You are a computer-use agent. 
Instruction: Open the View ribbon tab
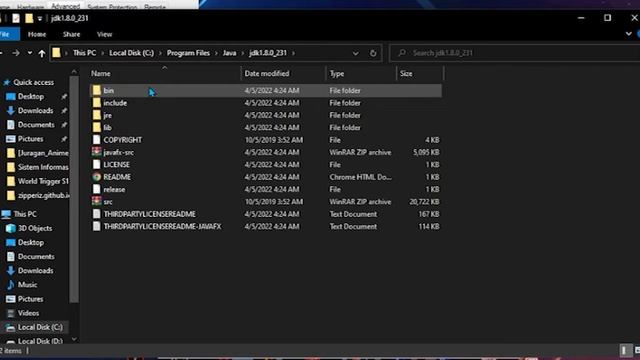point(104,34)
